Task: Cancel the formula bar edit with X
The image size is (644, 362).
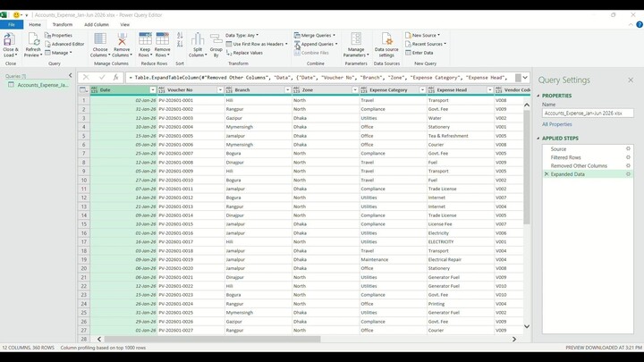Action: coord(86,77)
